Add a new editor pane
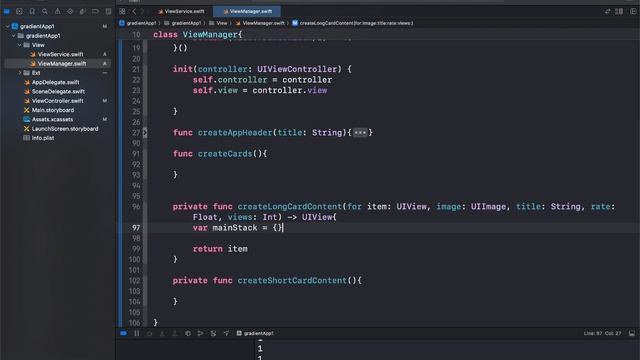This screenshot has width=640, height=360. coord(633,11)
